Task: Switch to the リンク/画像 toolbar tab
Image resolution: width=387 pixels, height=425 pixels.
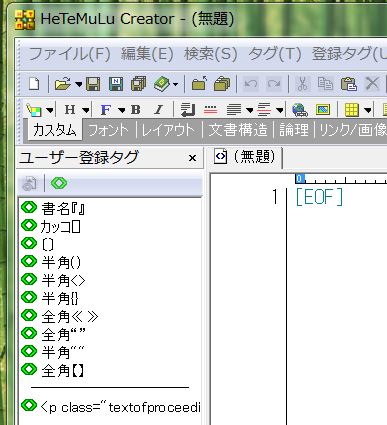Action: (x=352, y=130)
